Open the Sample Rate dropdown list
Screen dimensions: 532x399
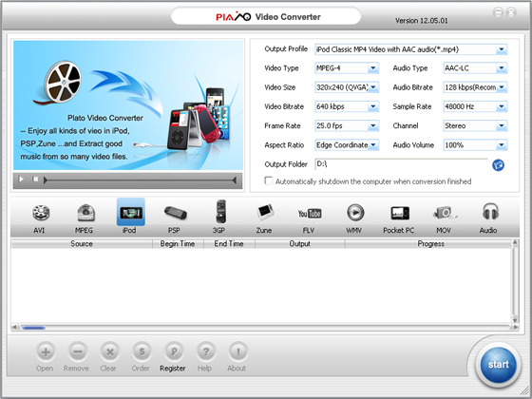[502, 106]
